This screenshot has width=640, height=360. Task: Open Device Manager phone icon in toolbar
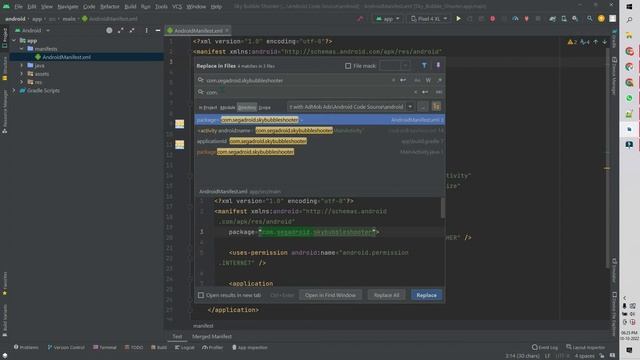pos(564,19)
